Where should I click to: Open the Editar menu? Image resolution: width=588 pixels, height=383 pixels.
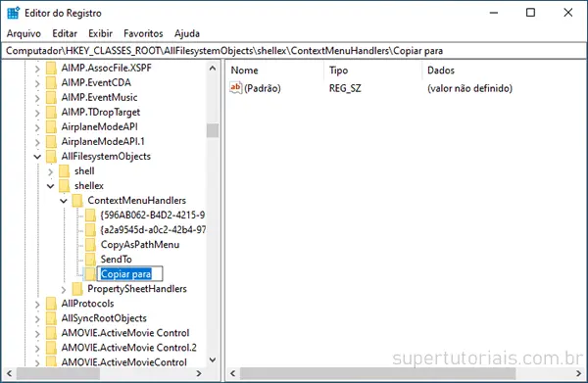[x=65, y=33]
